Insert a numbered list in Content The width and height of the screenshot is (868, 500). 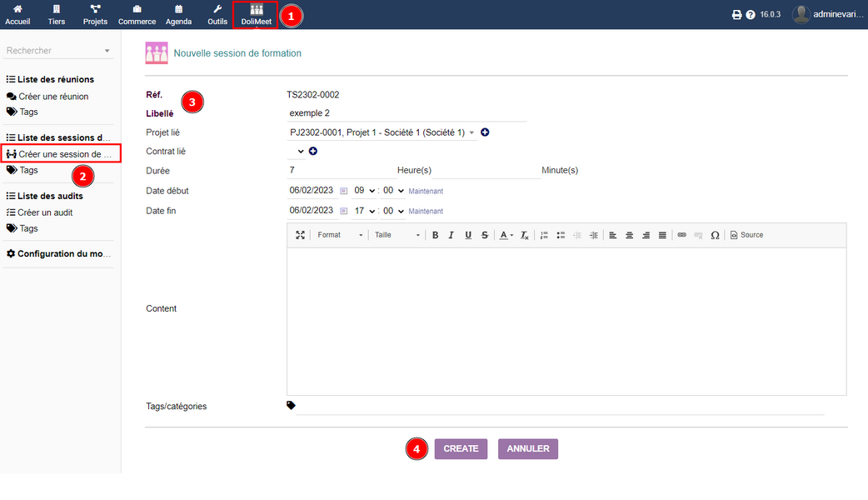click(x=544, y=235)
